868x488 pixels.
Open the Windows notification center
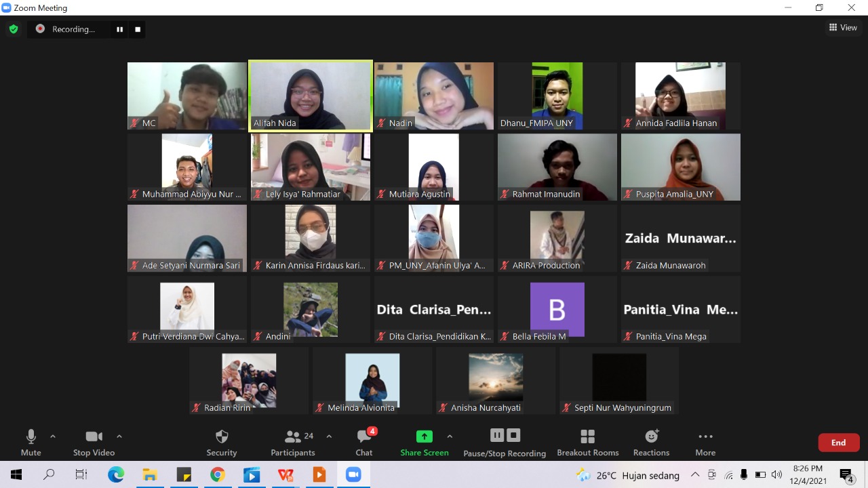click(846, 475)
